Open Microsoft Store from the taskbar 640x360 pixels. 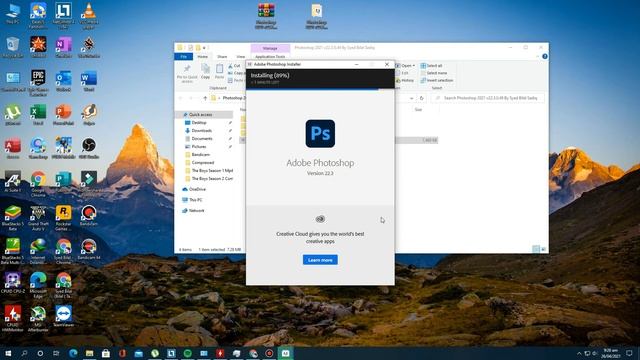click(x=106, y=353)
